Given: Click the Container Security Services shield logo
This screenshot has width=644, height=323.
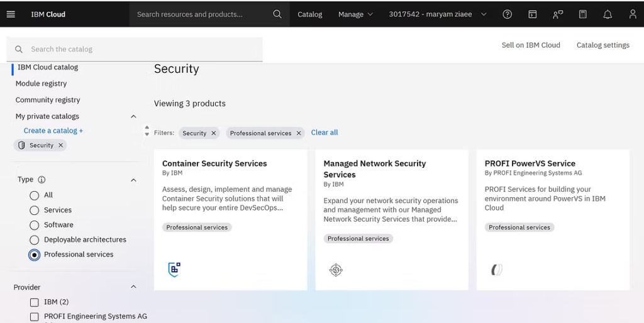Looking at the screenshot, I should point(174,270).
